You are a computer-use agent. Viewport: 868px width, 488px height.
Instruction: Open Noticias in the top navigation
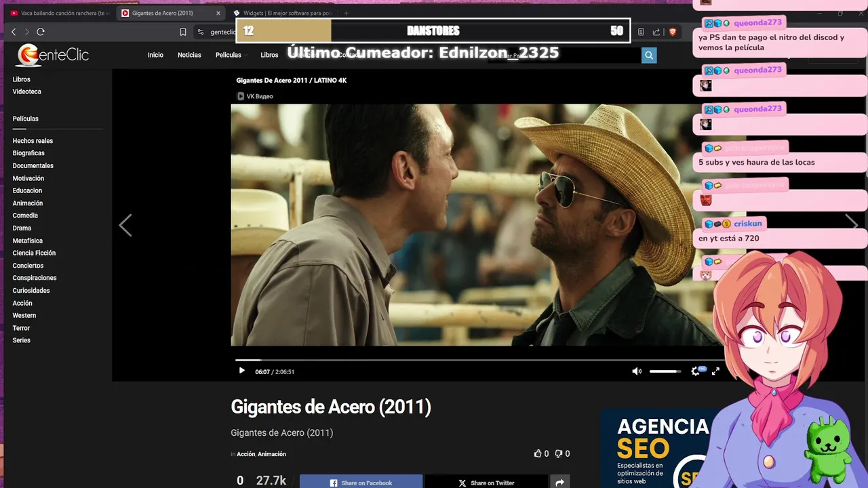coord(189,55)
